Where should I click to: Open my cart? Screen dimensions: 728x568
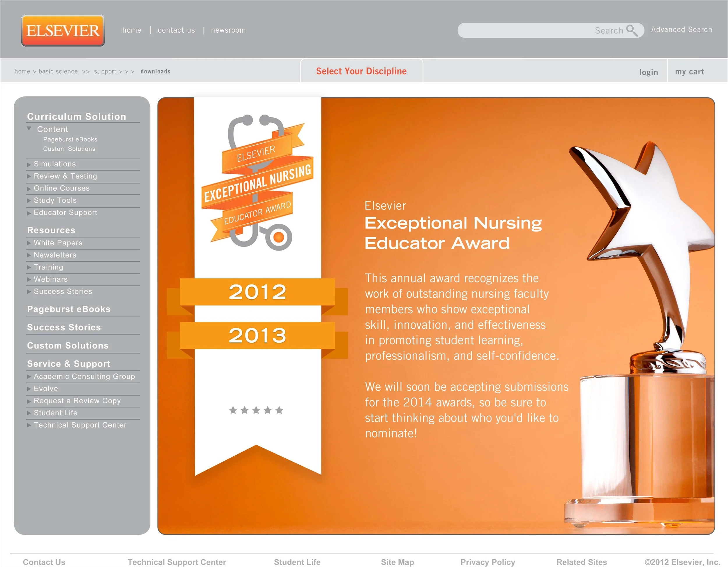click(x=689, y=72)
